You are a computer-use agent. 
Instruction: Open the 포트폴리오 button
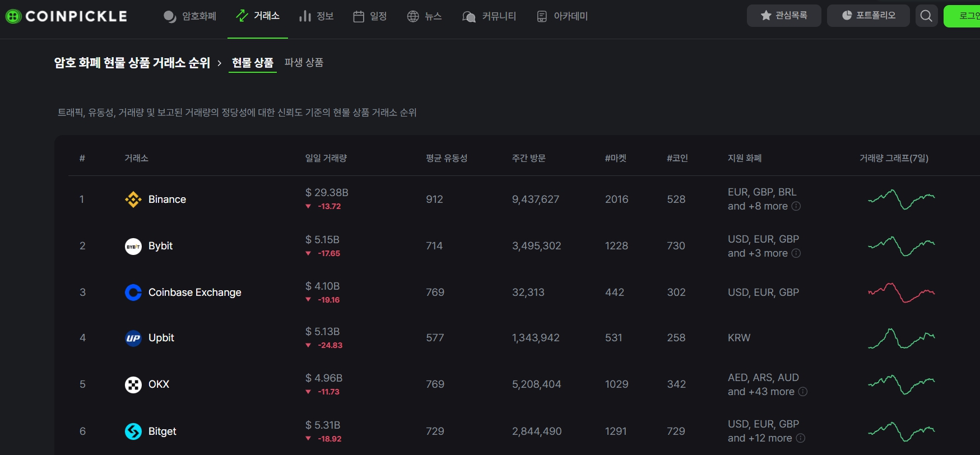(x=868, y=16)
